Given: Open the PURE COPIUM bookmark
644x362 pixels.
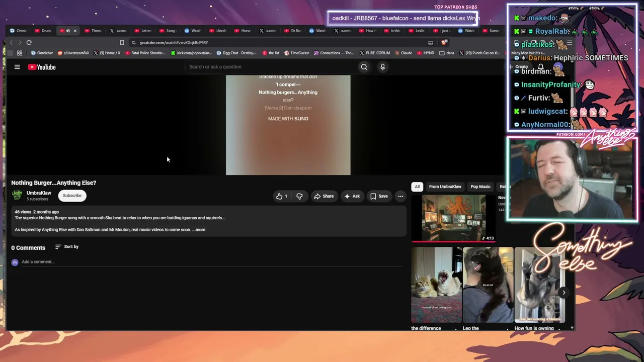Looking at the screenshot, I should [x=375, y=53].
